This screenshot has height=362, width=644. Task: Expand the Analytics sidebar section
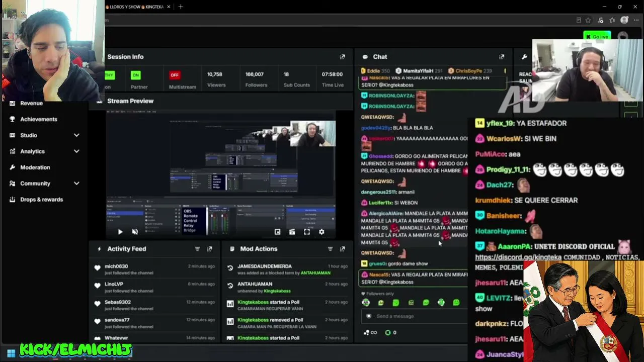(x=76, y=151)
